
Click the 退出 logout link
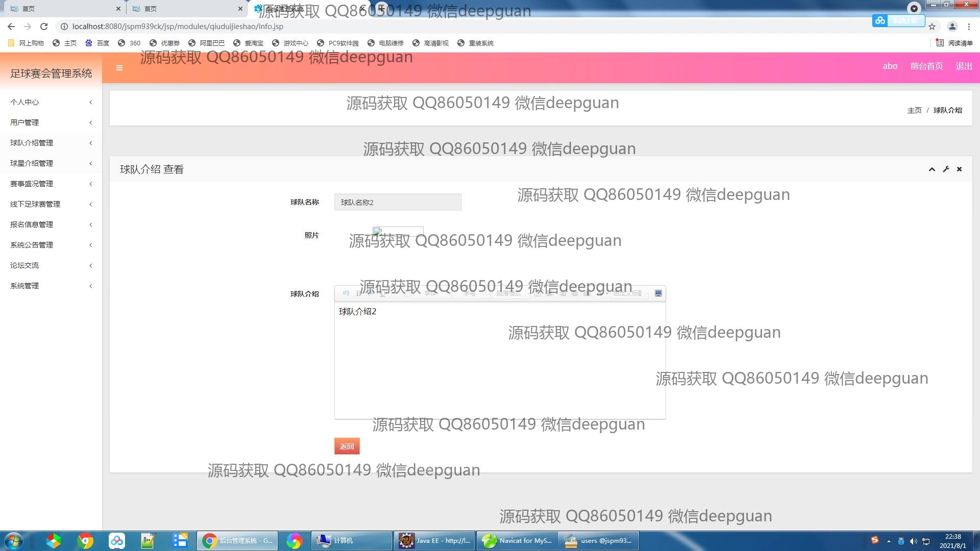coord(964,66)
